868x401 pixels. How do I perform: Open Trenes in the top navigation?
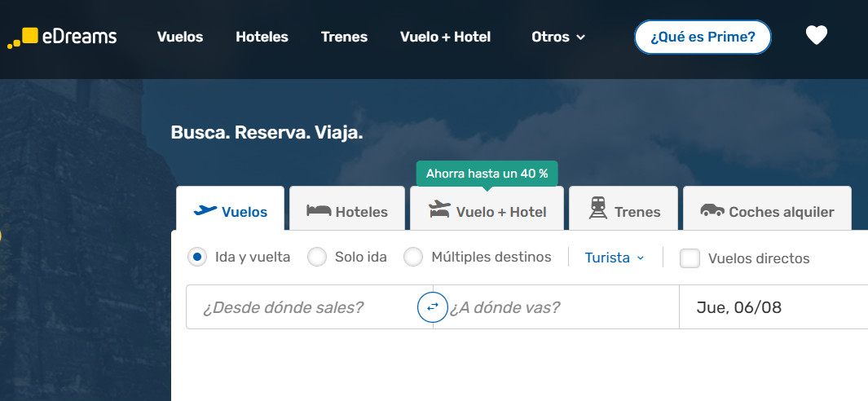point(344,37)
